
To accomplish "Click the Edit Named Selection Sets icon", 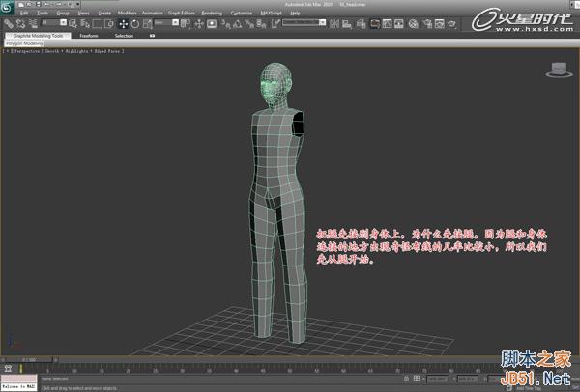I will tap(275, 24).
